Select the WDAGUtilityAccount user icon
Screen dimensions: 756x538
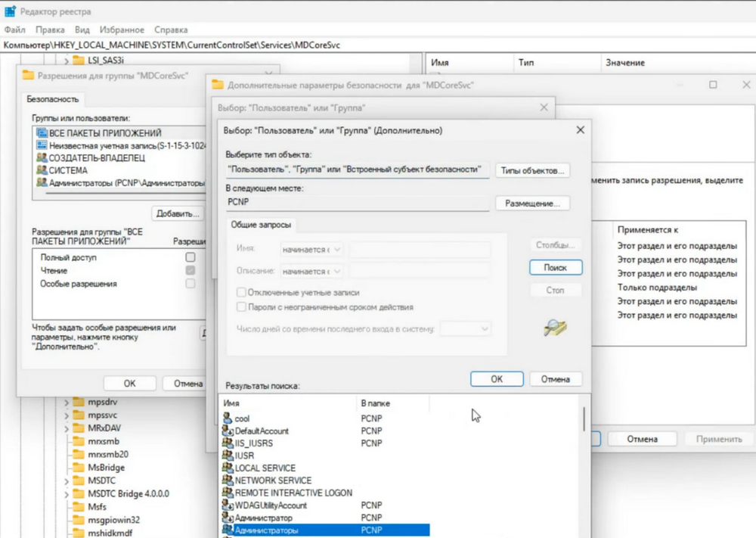pyautogui.click(x=228, y=505)
